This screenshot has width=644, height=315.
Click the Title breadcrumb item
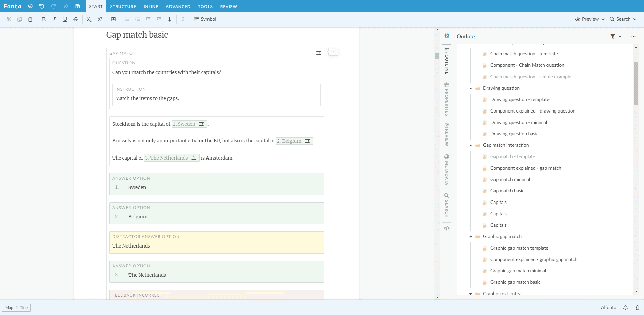pyautogui.click(x=24, y=308)
